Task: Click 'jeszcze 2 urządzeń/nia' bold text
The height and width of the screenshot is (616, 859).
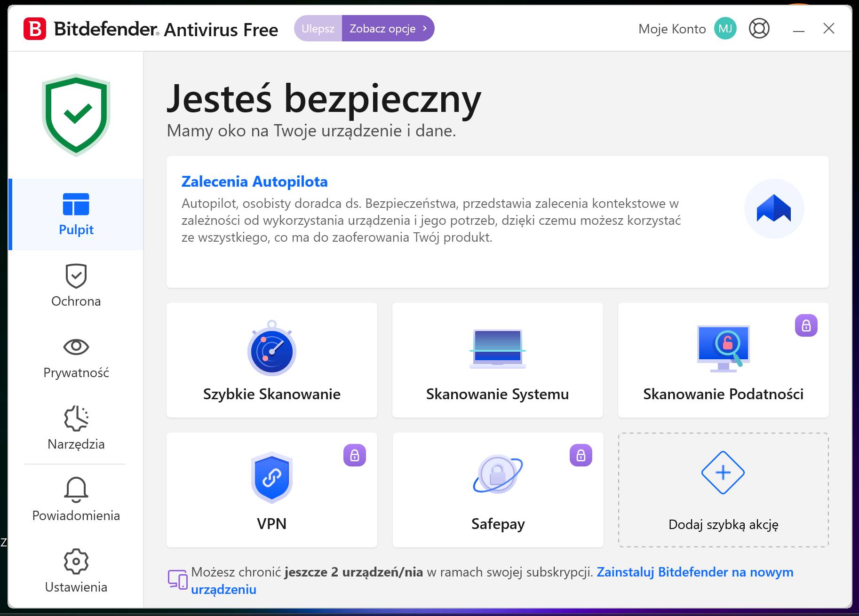Action: tap(353, 572)
